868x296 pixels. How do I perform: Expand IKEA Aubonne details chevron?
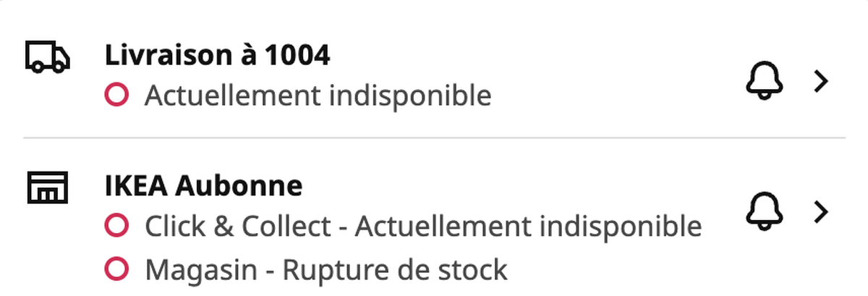click(820, 212)
